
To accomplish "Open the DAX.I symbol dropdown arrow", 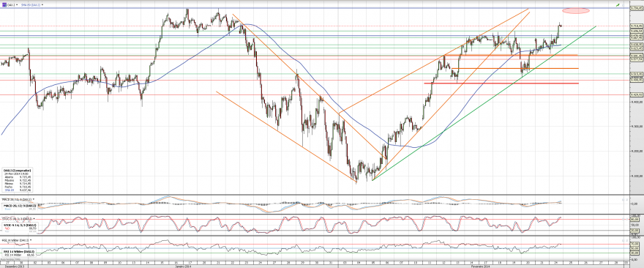I will (17, 4).
